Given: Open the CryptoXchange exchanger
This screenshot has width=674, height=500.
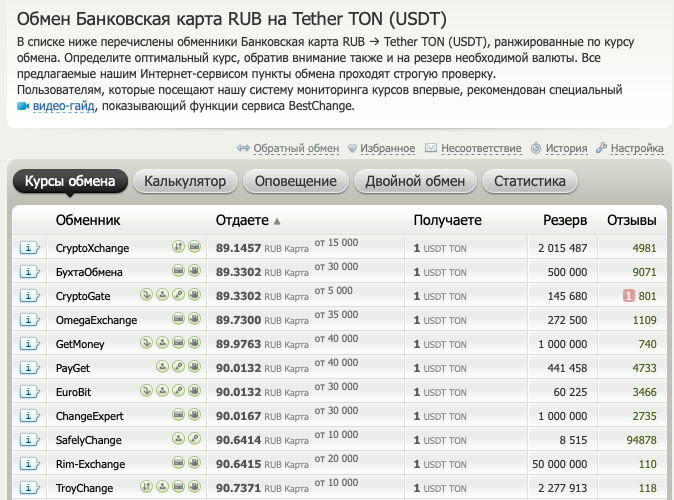Looking at the screenshot, I should click(92, 248).
